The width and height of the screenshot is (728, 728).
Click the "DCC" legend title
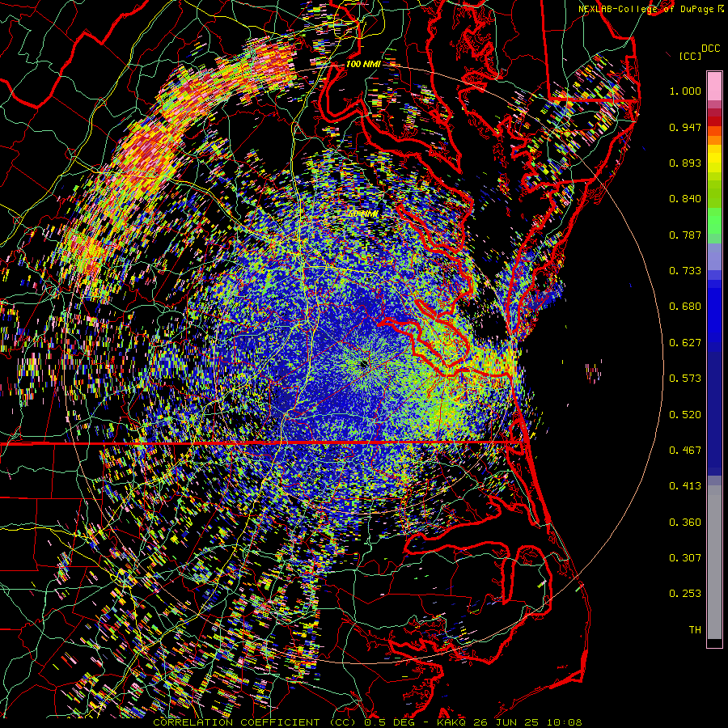coord(710,49)
